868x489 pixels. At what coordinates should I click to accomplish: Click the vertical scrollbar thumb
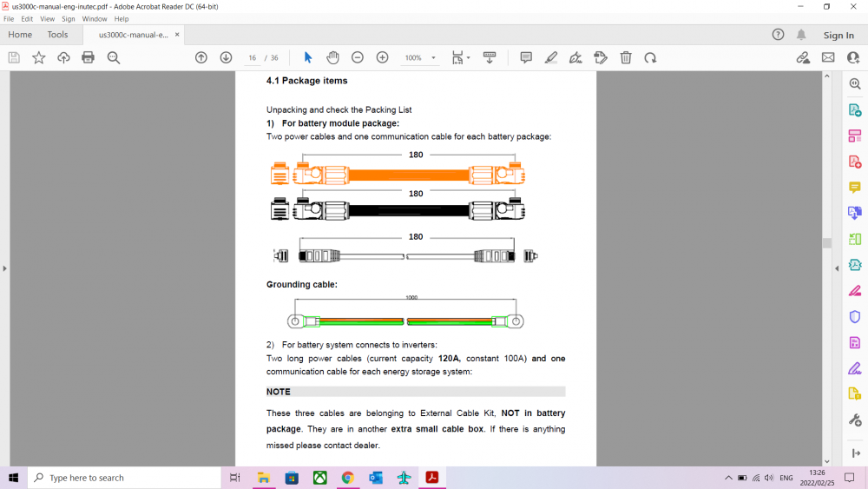pyautogui.click(x=827, y=243)
